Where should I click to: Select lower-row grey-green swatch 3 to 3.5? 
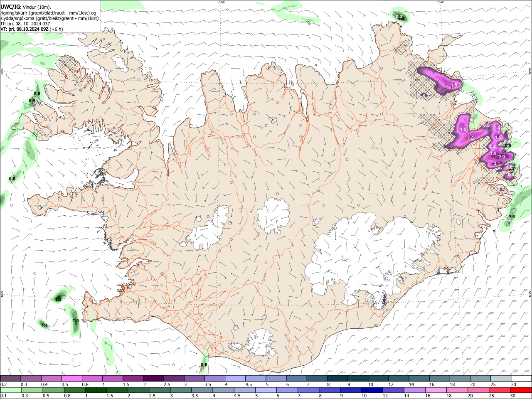pos(181,390)
